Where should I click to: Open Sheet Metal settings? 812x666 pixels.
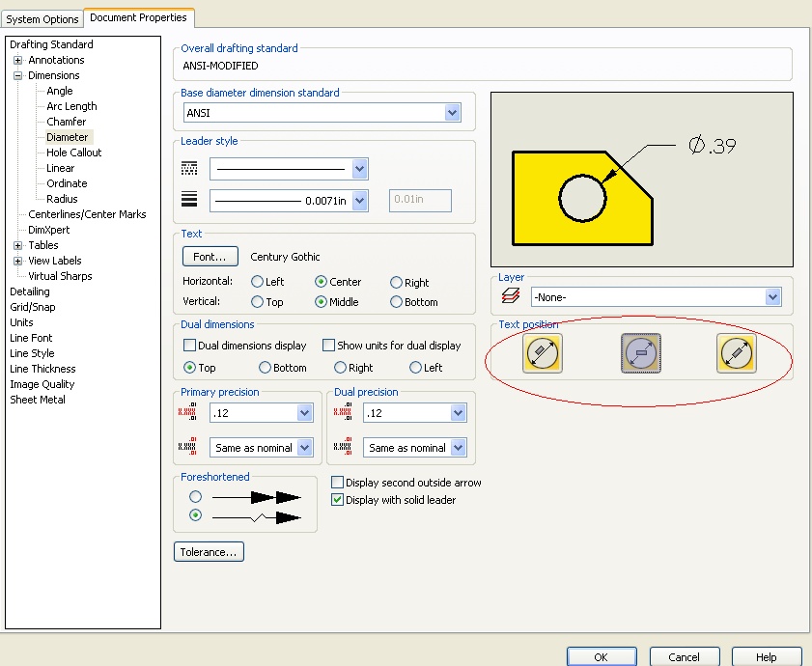point(38,400)
